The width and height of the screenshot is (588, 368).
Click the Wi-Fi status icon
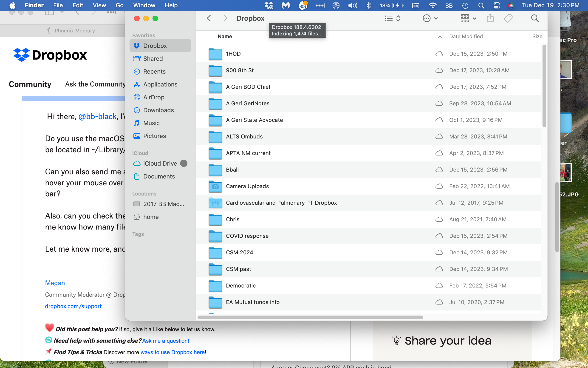[x=433, y=5]
